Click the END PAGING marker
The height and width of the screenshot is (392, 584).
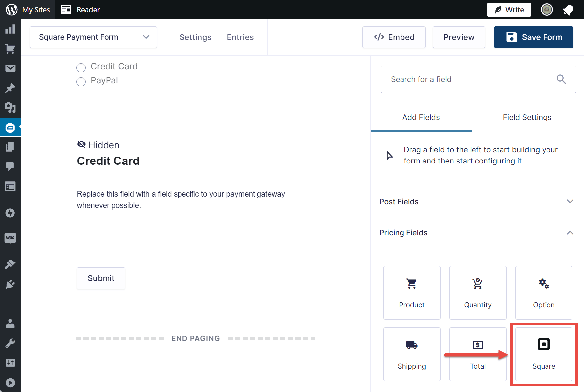click(195, 338)
